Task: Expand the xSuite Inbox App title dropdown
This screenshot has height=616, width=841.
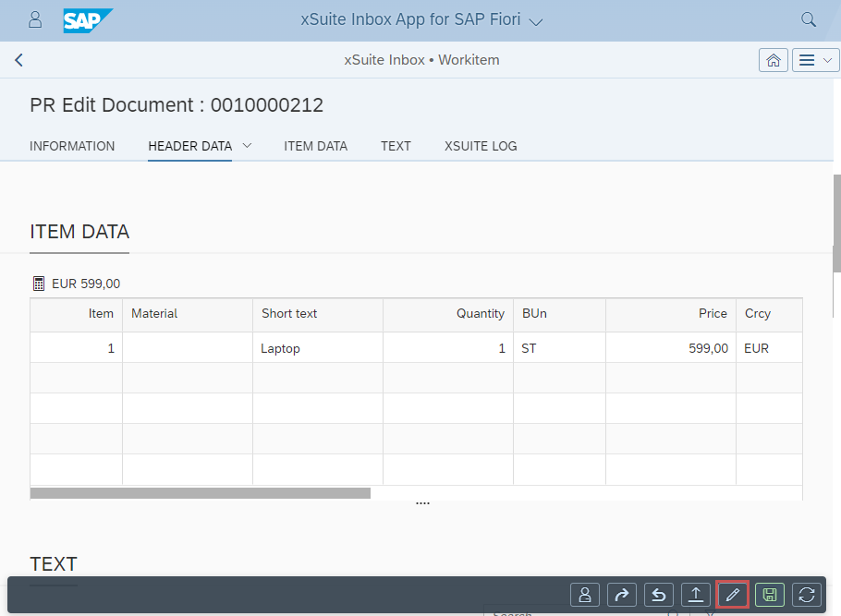Action: [x=537, y=20]
